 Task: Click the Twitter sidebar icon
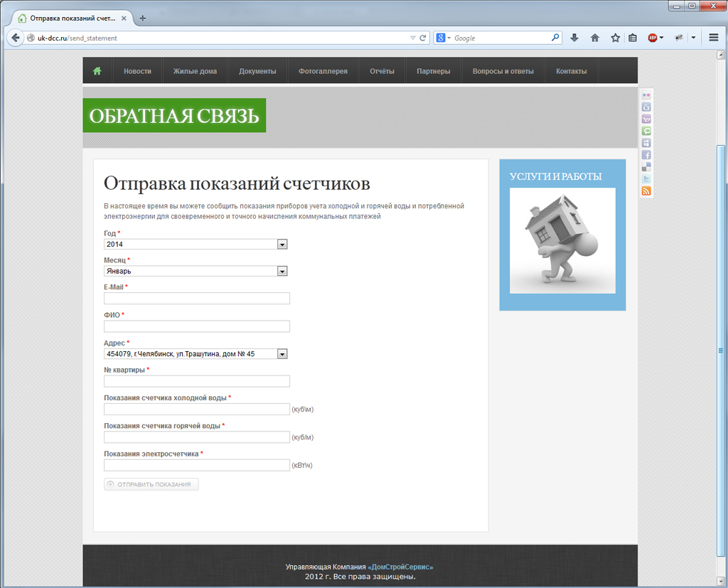[646, 178]
